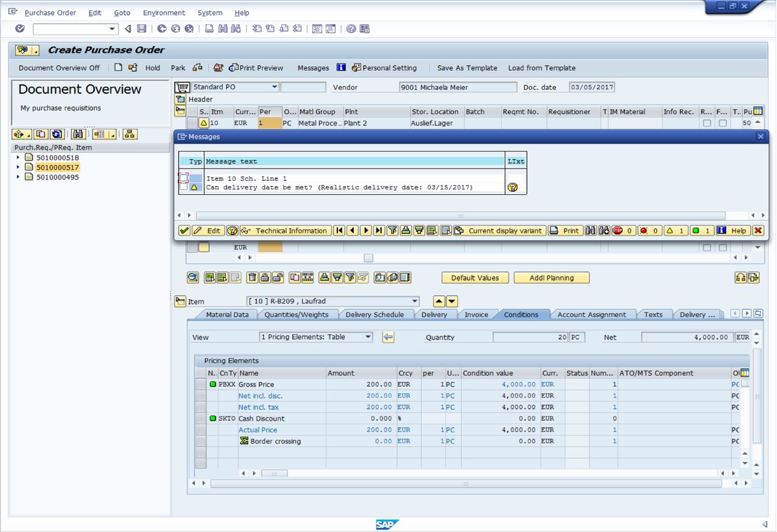
Task: Click the red X cancel in Messages toolbar
Action: 758,231
